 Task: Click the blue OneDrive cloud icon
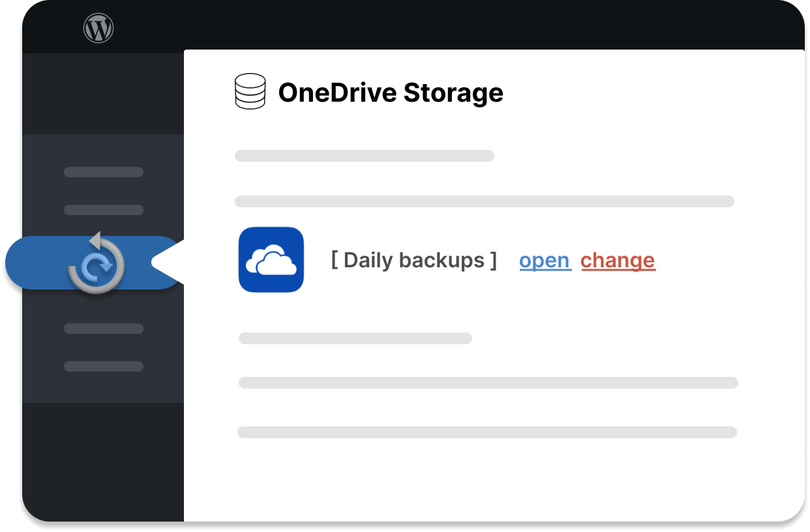click(x=271, y=259)
